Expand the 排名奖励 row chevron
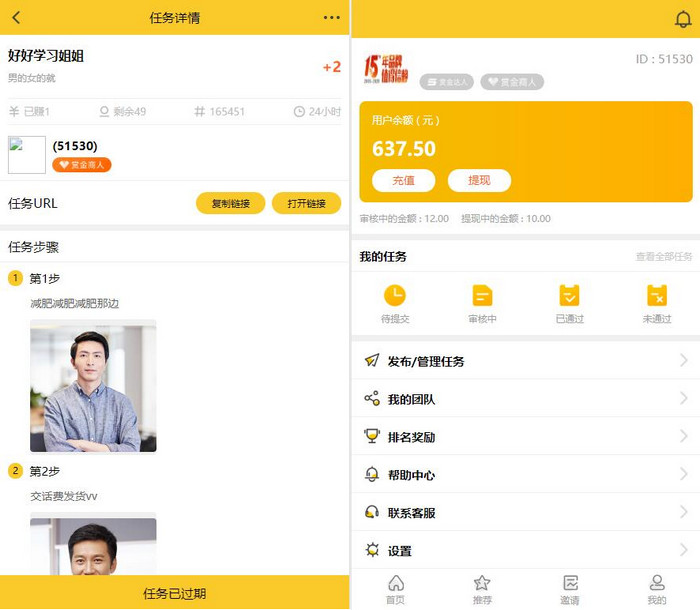 (683, 436)
